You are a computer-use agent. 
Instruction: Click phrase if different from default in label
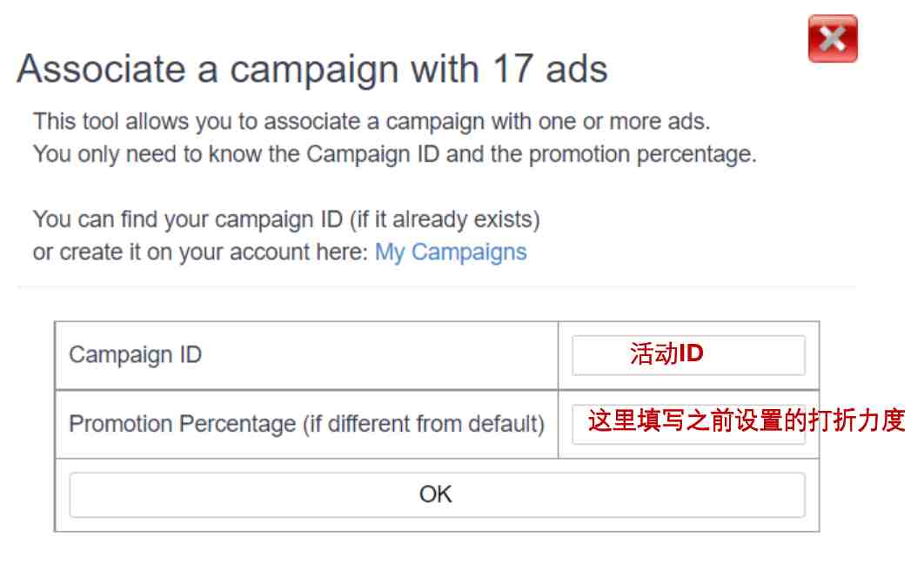coord(424,424)
